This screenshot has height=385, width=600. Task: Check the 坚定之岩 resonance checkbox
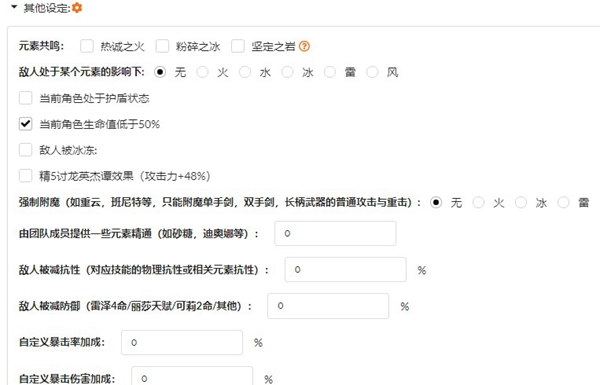tap(238, 46)
